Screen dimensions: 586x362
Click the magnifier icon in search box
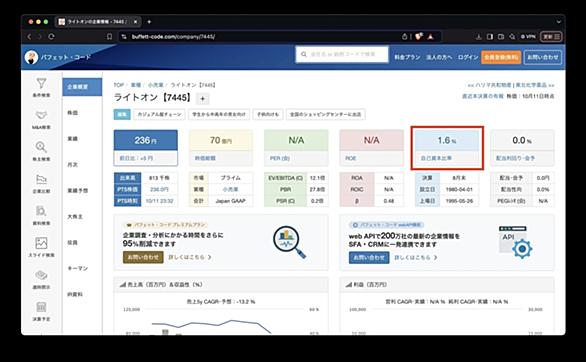coord(304,55)
